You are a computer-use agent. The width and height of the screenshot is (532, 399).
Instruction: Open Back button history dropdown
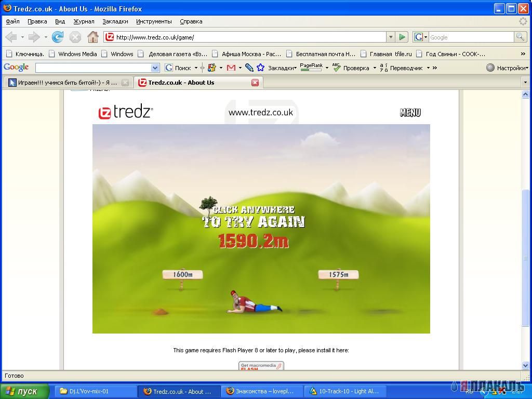pos(22,37)
